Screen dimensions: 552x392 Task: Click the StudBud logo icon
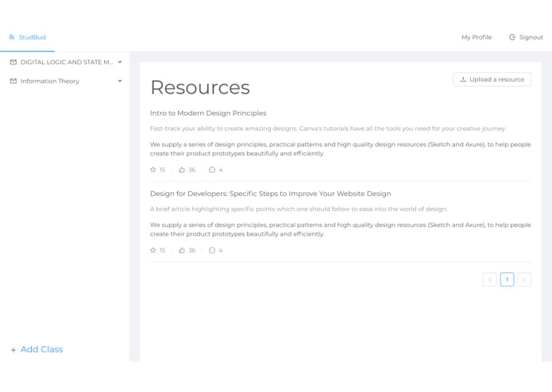pyautogui.click(x=12, y=37)
